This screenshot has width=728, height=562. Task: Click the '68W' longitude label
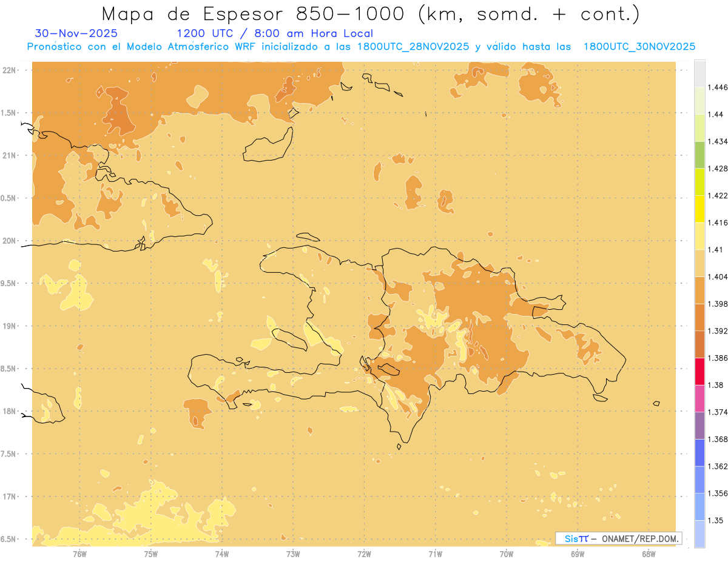[648, 554]
